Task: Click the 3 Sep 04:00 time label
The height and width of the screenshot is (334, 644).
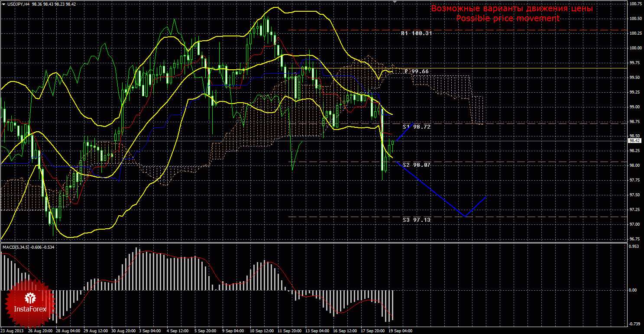Action: point(151,331)
